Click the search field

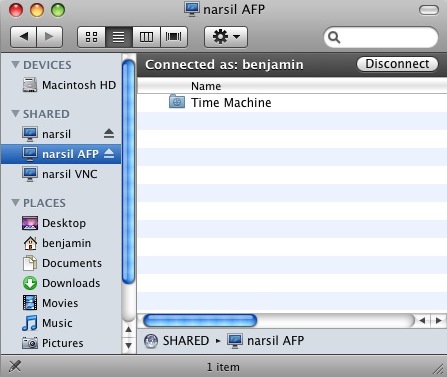point(381,37)
